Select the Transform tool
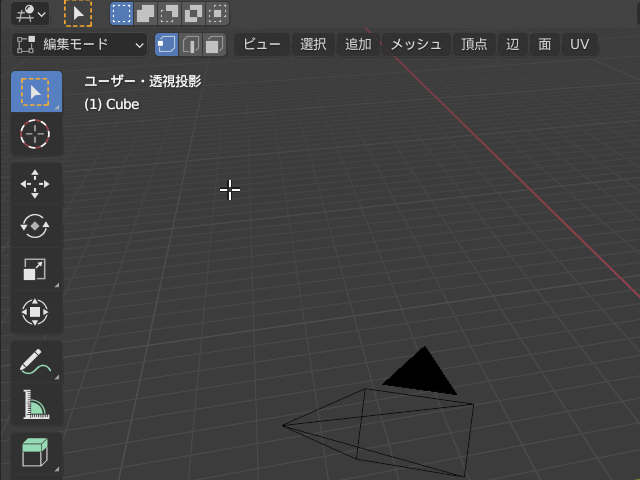The width and height of the screenshot is (640, 480). click(36, 312)
